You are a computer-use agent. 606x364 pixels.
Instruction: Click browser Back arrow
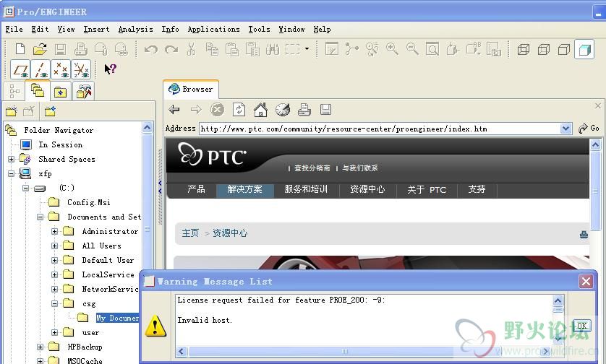(x=174, y=110)
